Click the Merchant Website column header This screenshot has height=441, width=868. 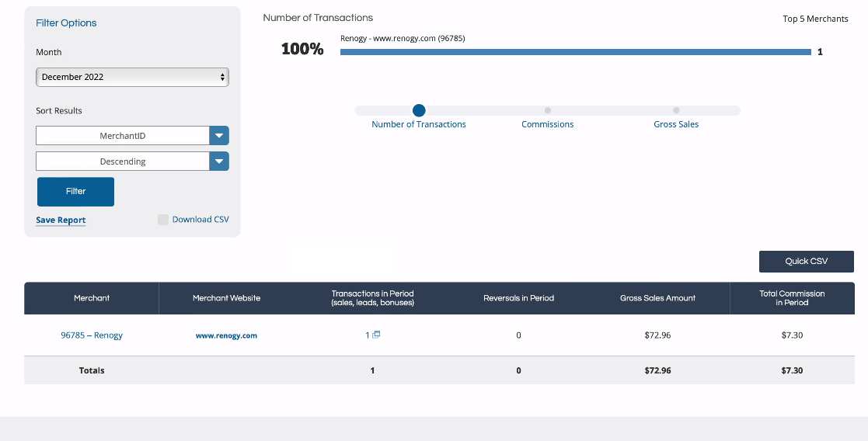226,297
